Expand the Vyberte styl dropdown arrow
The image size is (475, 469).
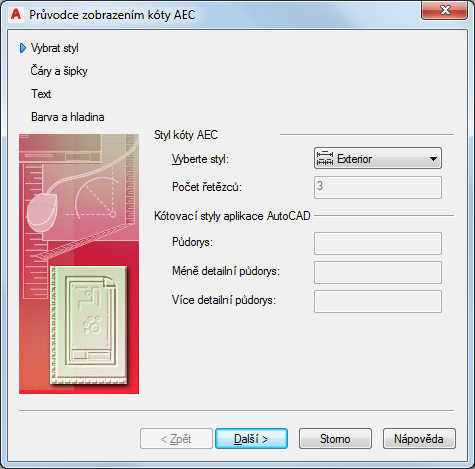[x=433, y=159]
